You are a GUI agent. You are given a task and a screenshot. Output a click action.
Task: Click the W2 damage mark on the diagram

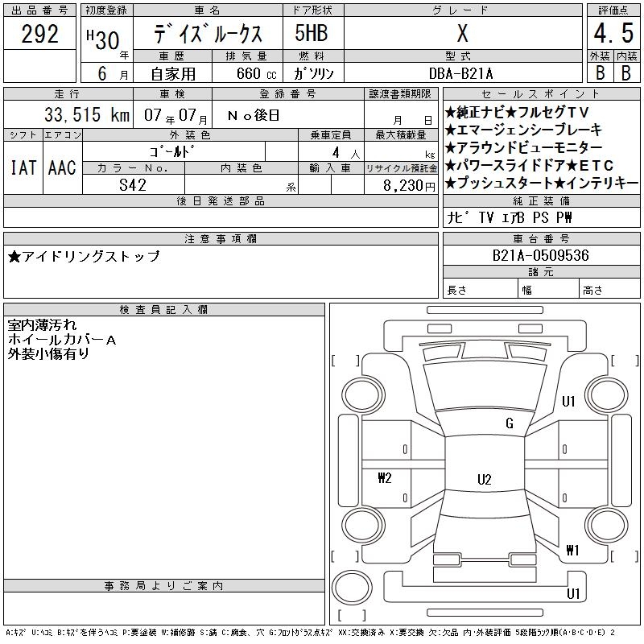(x=384, y=478)
